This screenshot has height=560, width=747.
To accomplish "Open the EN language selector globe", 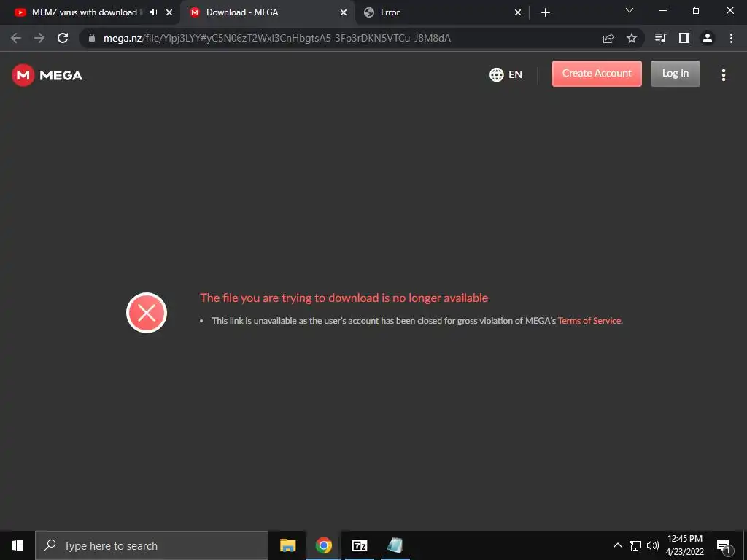I will click(x=506, y=74).
